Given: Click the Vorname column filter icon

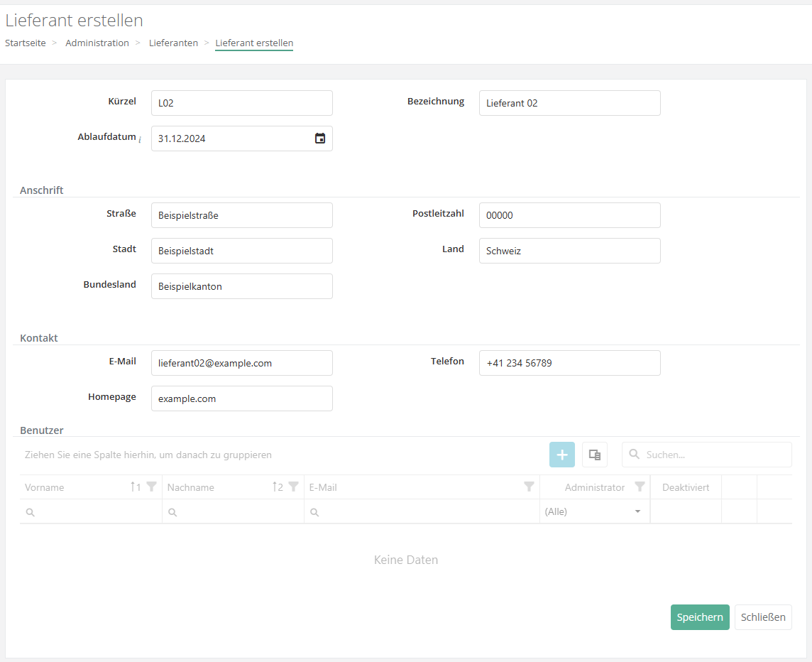Looking at the screenshot, I should tap(151, 487).
